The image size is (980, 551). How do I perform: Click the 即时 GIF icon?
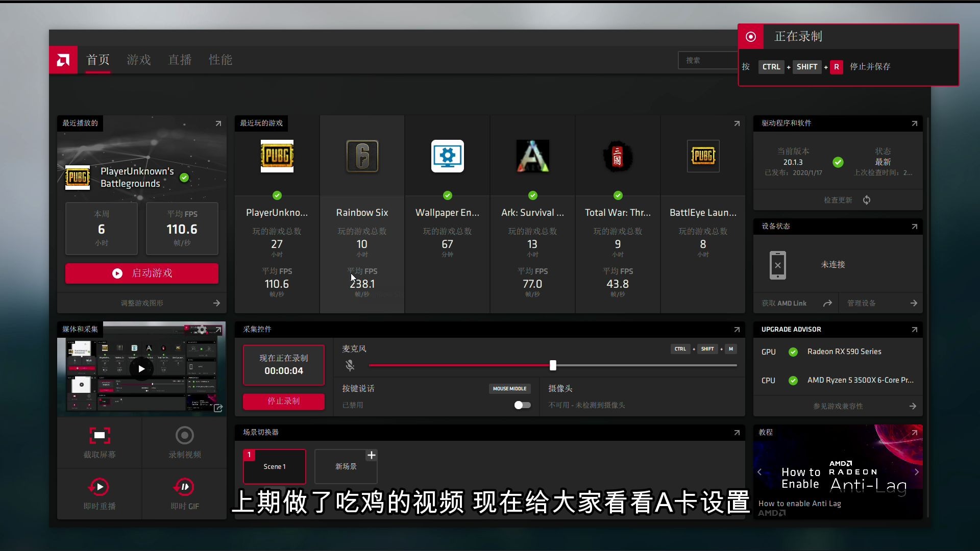(x=184, y=487)
